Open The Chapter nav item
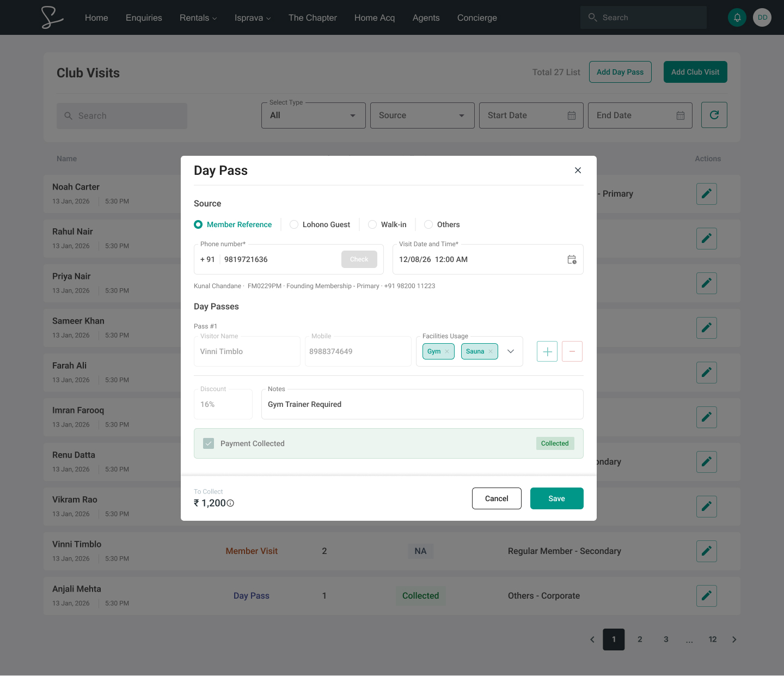This screenshot has height=676, width=784. click(x=313, y=17)
